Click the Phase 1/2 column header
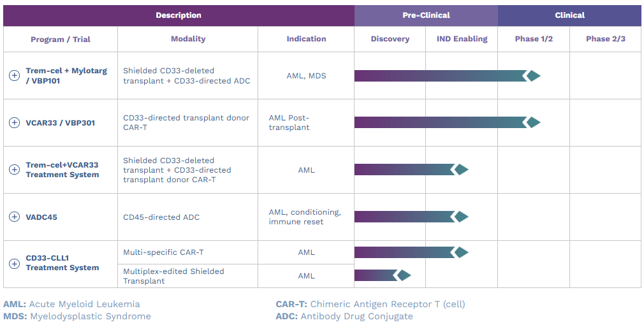 click(x=534, y=39)
